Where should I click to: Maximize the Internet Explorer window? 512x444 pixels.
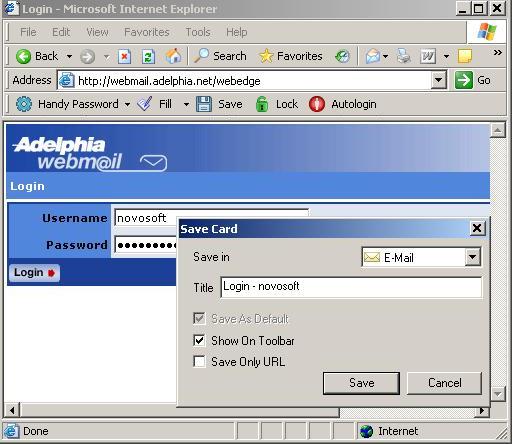pyautogui.click(x=479, y=8)
